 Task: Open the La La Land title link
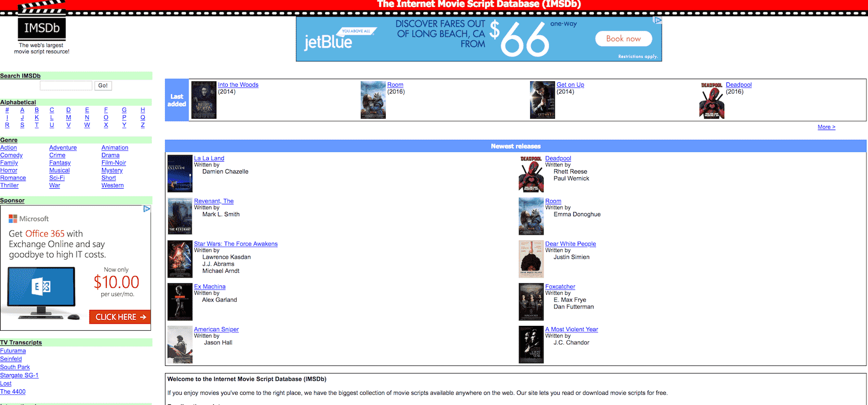[209, 158]
